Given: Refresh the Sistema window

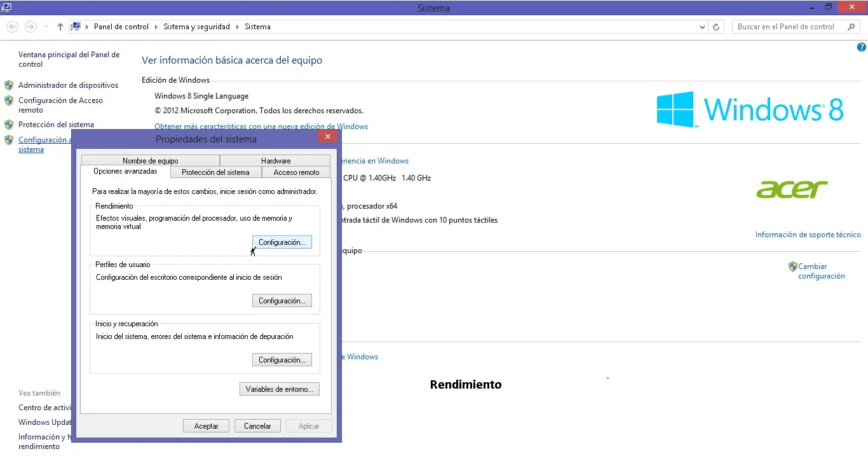Looking at the screenshot, I should pyautogui.click(x=716, y=27).
